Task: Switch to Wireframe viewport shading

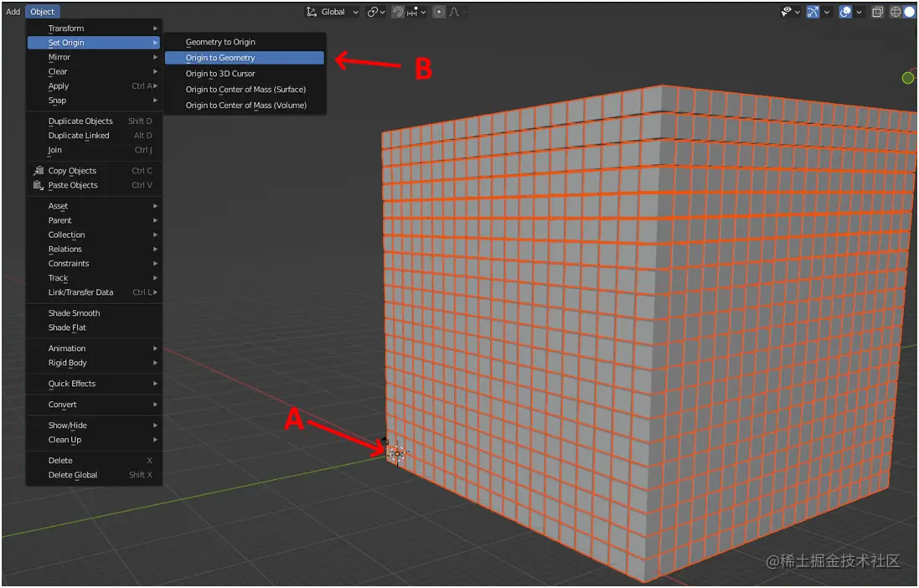Action: (x=896, y=12)
